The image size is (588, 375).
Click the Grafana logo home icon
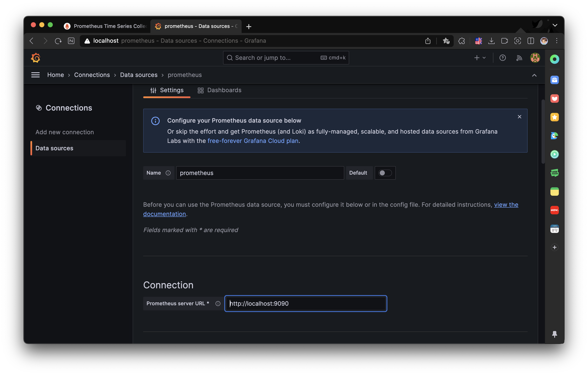36,58
